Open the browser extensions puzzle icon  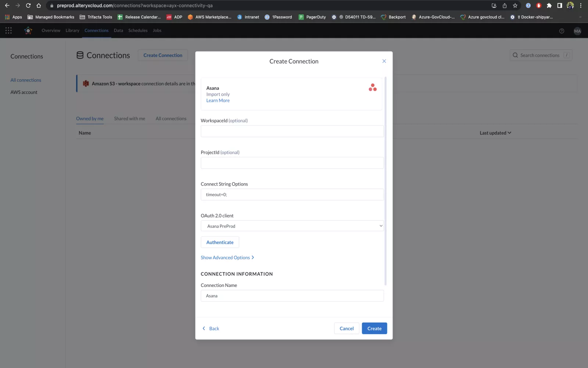[549, 6]
